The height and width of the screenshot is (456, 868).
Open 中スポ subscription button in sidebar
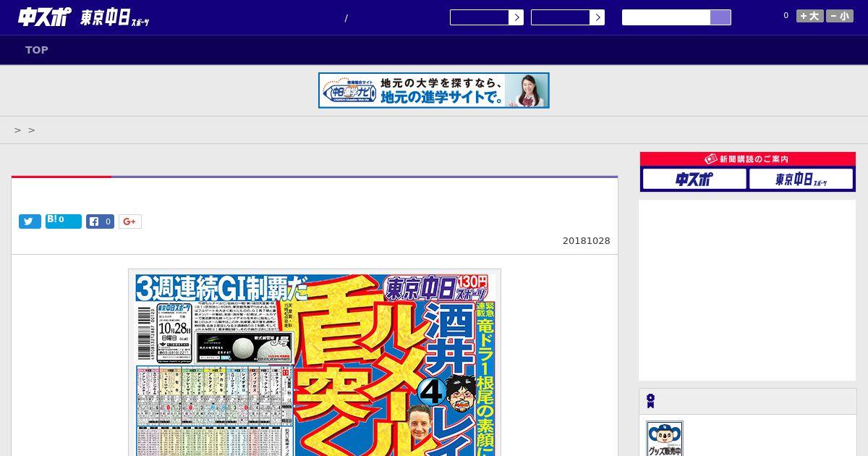(x=694, y=179)
